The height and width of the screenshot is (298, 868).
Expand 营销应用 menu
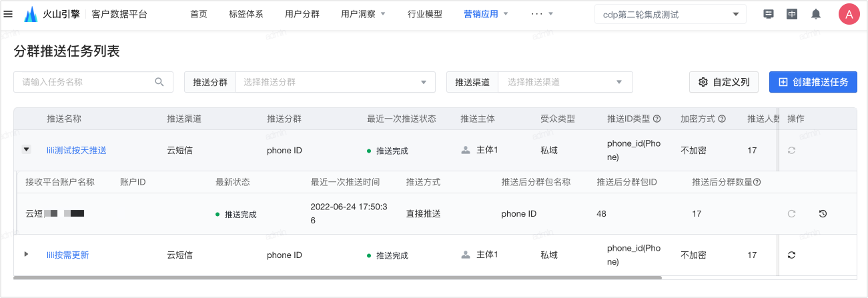tap(486, 14)
